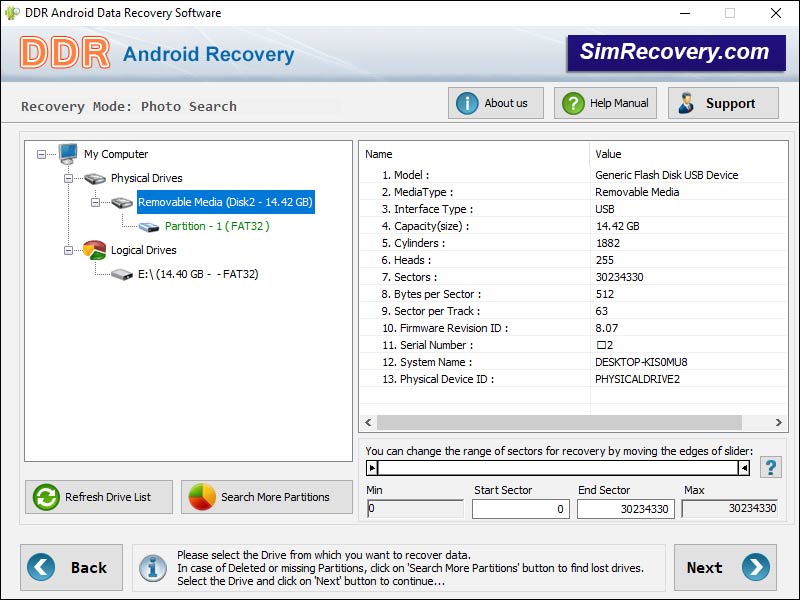The image size is (800, 600).
Task: Click the left edge handle of sector slider
Action: click(x=372, y=467)
